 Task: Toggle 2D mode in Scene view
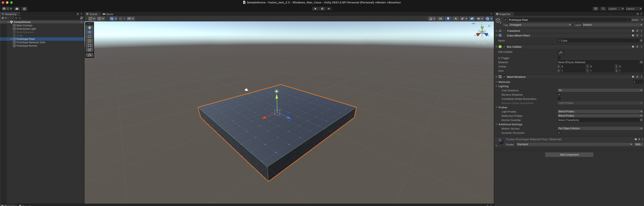[x=440, y=18]
